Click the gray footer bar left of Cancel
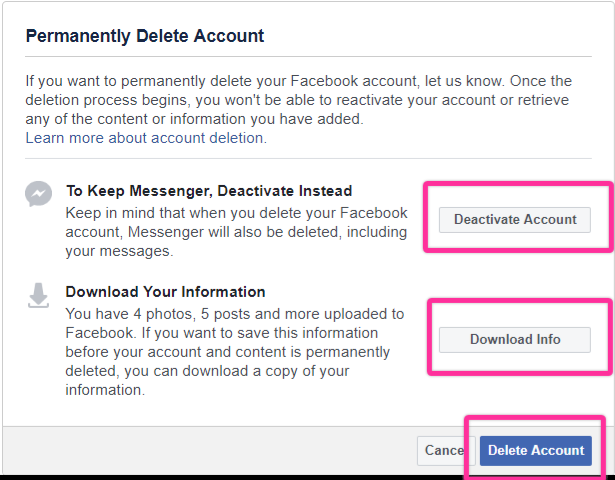 [200, 450]
